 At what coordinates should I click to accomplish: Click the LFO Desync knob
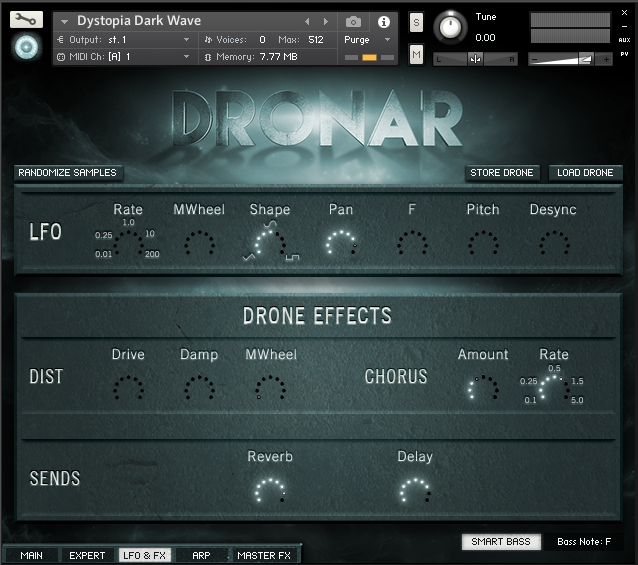[554, 245]
